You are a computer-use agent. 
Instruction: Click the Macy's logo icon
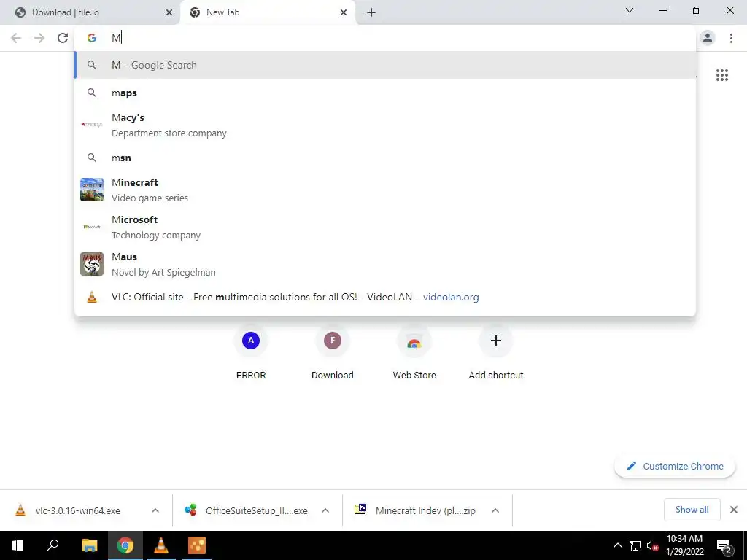(92, 125)
